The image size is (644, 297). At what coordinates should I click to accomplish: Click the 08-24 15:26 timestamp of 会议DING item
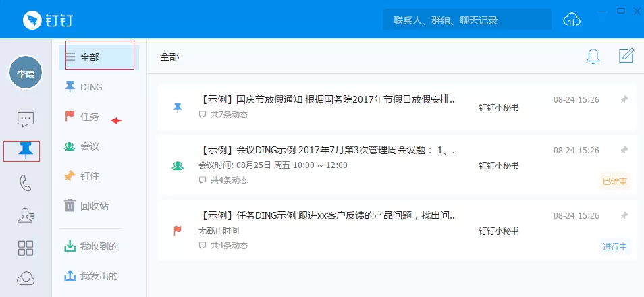[x=576, y=150]
